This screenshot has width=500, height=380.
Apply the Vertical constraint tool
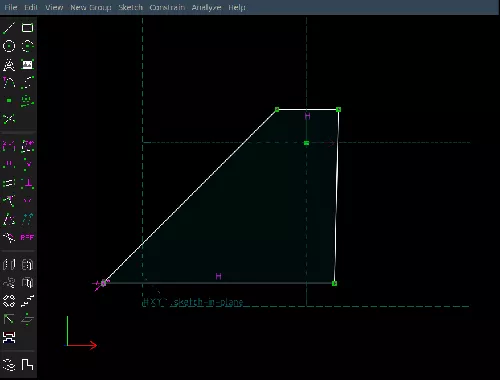tap(27, 164)
